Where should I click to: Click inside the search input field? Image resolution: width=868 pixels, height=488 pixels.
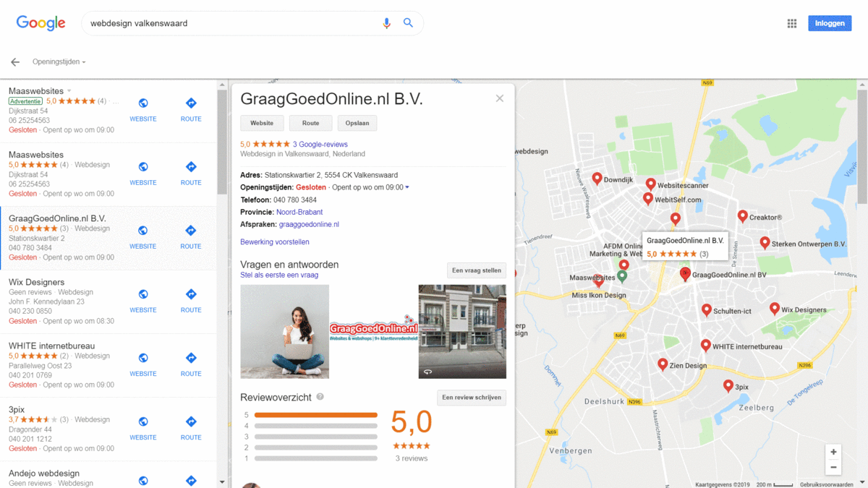[217, 23]
